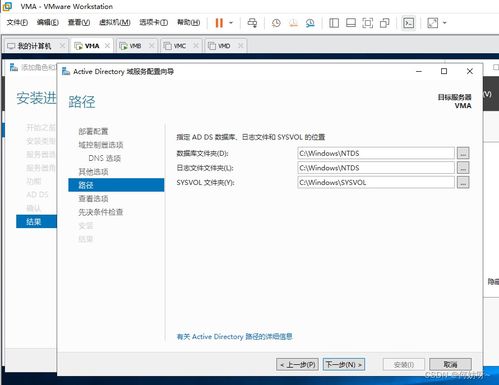Browse for the 日志文件文件夹 location
This screenshot has width=499, height=385.
coord(463,168)
